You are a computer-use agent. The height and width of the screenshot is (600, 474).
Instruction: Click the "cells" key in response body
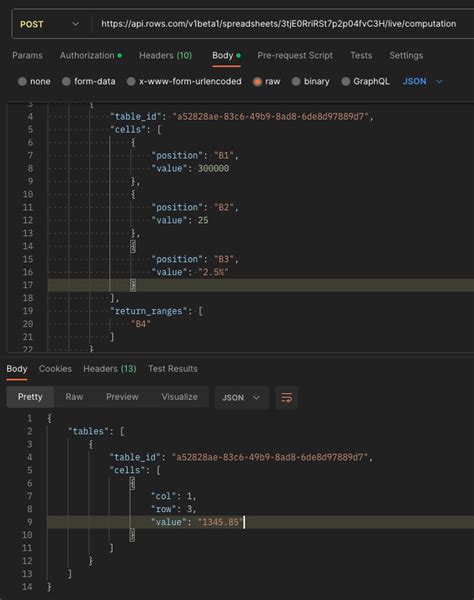(130, 470)
